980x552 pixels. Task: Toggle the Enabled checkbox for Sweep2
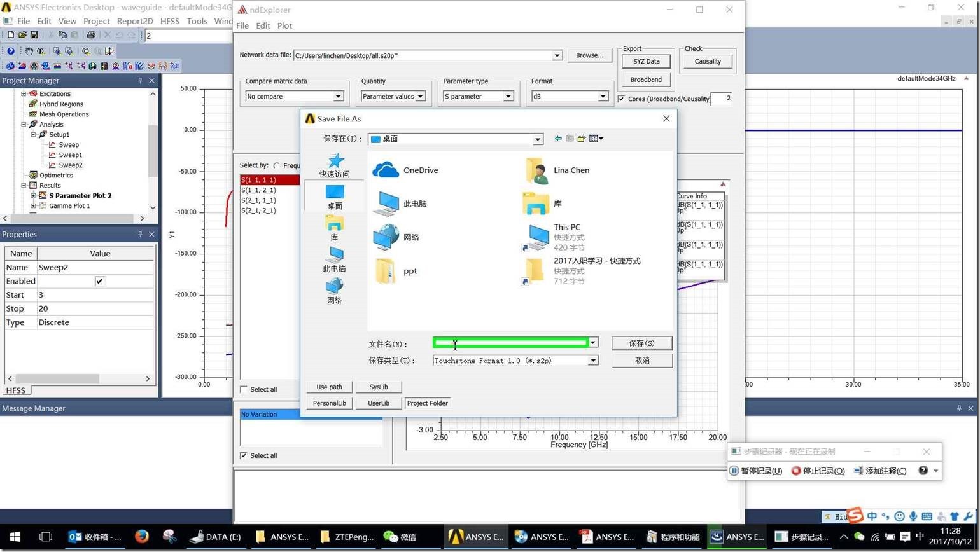(x=99, y=281)
